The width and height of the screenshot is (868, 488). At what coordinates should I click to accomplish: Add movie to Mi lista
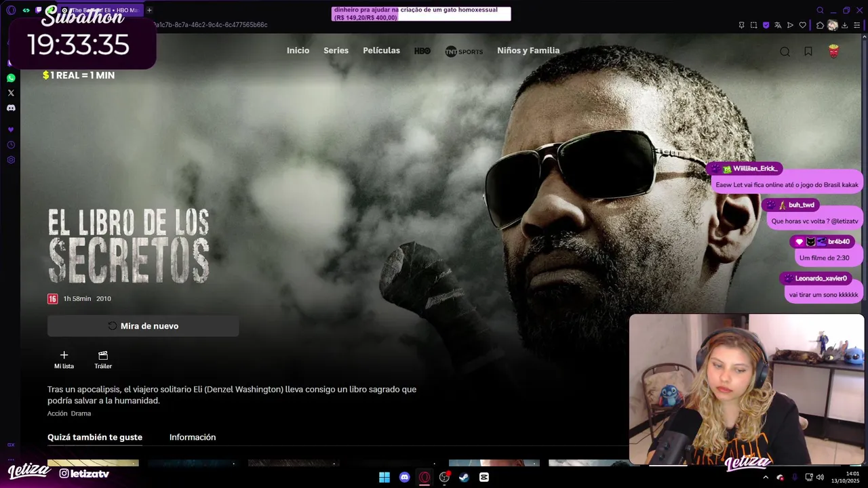[x=64, y=360]
